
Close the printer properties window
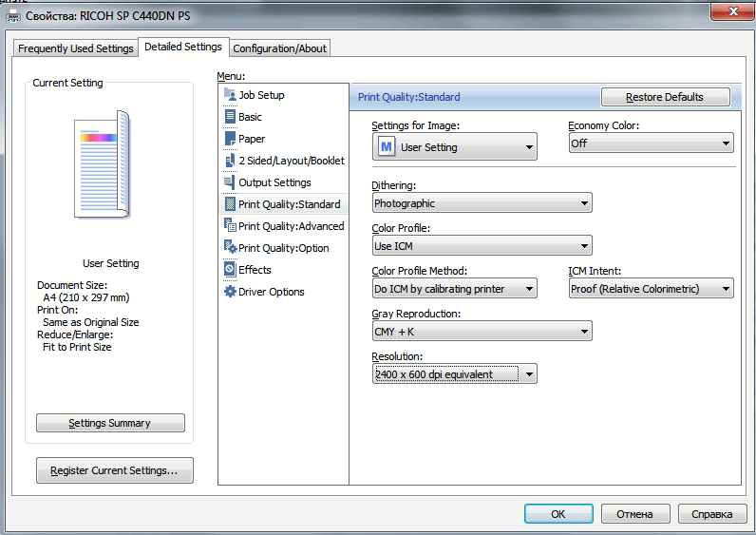click(x=733, y=11)
